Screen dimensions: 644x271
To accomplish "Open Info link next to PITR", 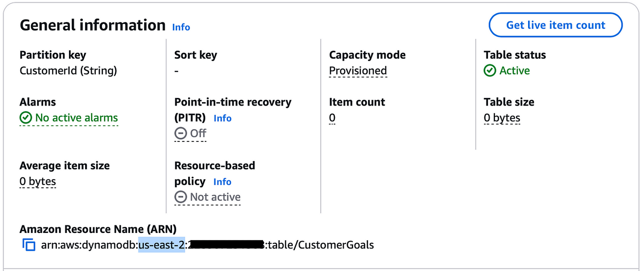I will (x=223, y=118).
